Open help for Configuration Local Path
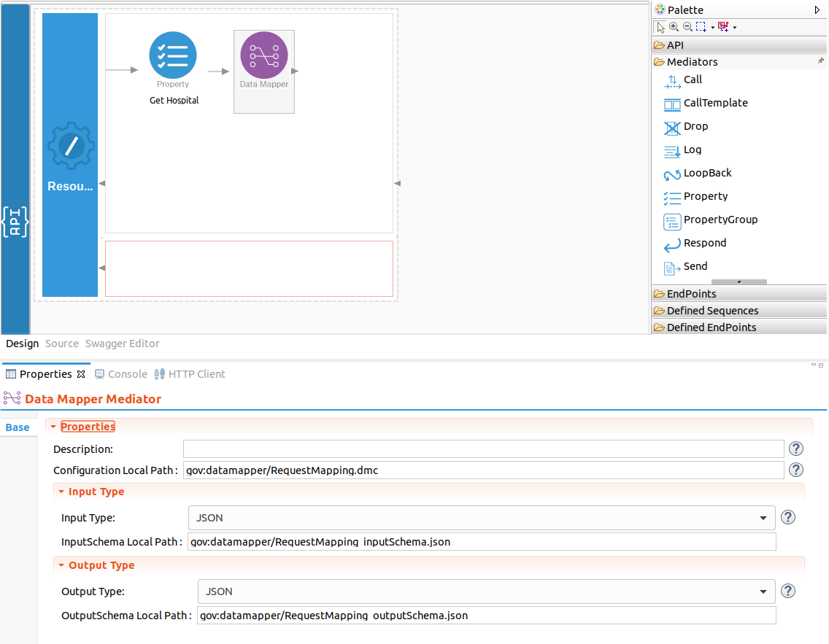The width and height of the screenshot is (829, 644). 795,470
